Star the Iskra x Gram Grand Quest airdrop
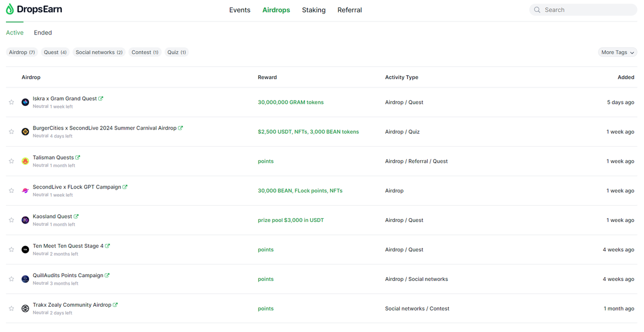644x332 pixels. [x=11, y=102]
